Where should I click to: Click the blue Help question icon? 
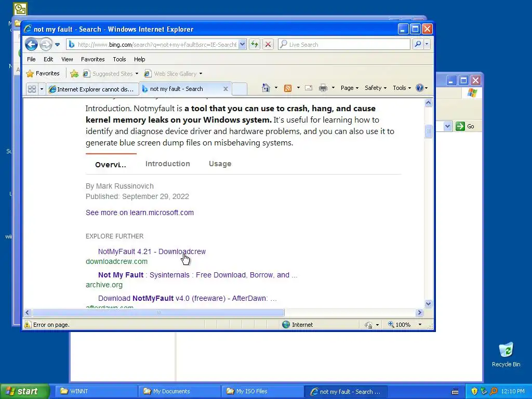pyautogui.click(x=420, y=88)
